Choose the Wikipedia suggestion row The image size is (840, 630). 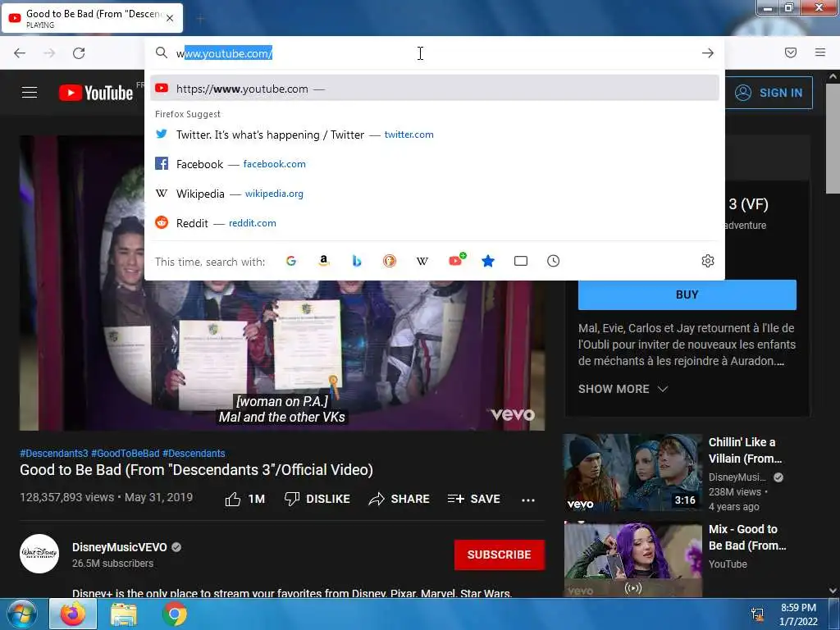tap(435, 194)
